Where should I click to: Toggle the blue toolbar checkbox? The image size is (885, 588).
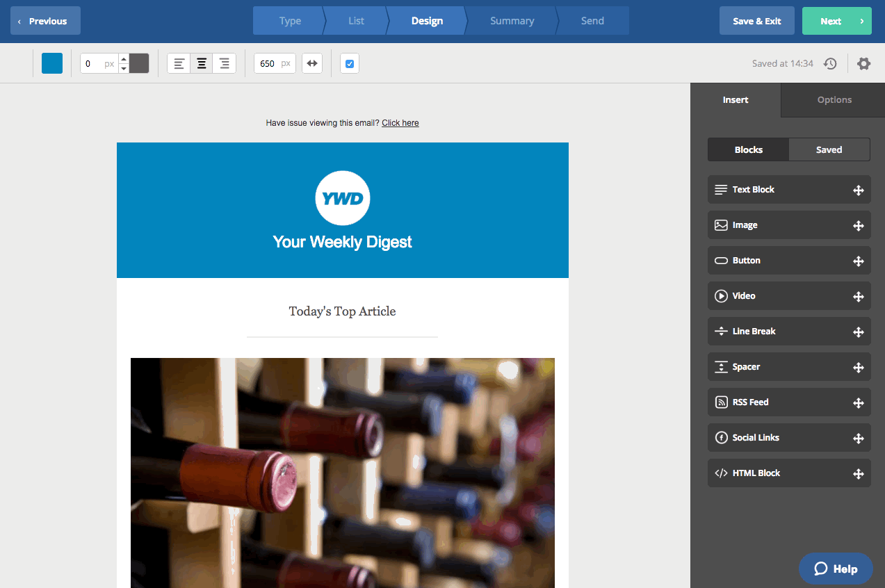(350, 63)
